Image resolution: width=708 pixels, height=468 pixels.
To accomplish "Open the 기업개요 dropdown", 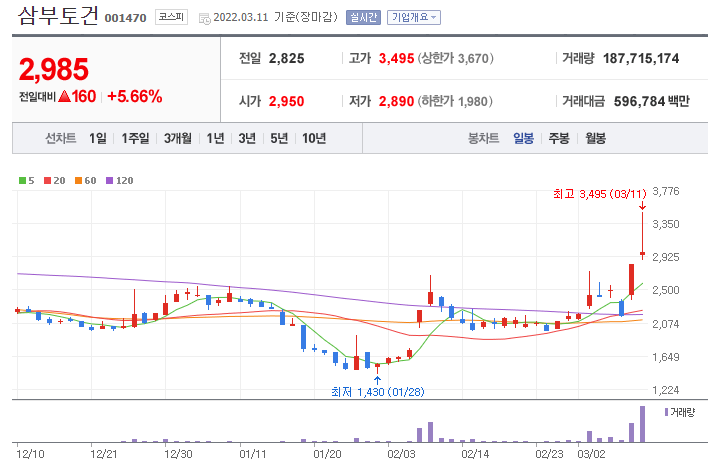I will (x=414, y=18).
